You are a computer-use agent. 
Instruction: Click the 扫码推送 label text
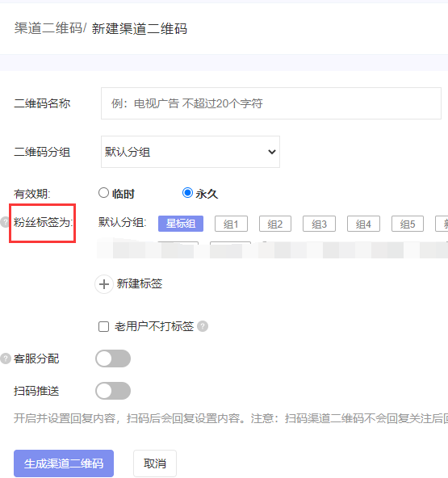[36, 391]
